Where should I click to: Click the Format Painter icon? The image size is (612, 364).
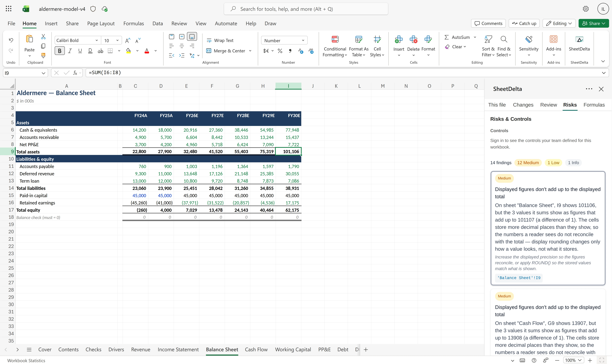point(43,55)
